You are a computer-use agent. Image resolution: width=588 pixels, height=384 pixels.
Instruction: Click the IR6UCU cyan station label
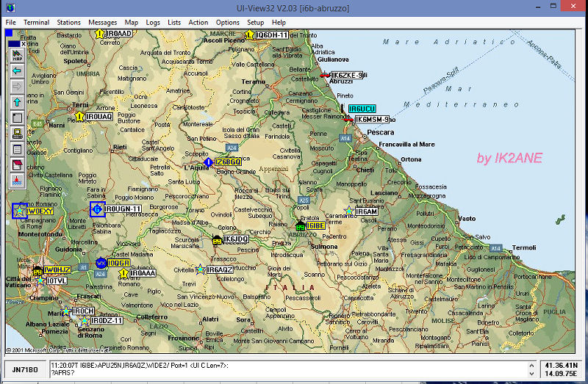click(362, 109)
